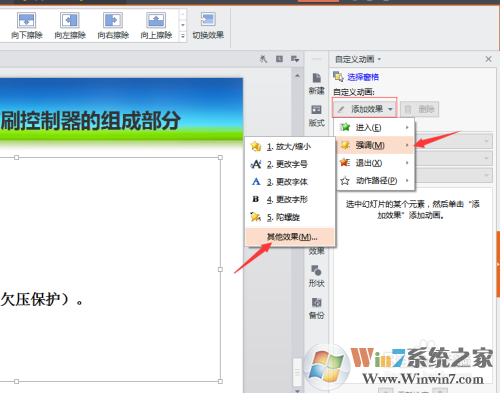This screenshot has height=393, width=500.
Task: Click the green star entrance icon
Action: click(x=345, y=127)
